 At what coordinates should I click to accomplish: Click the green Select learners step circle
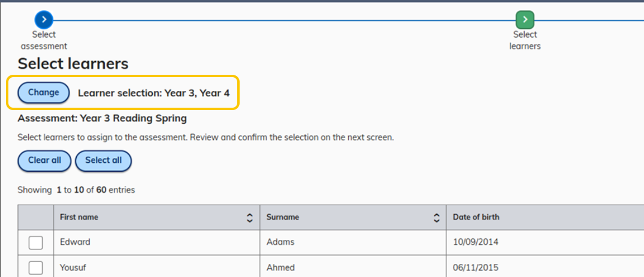525,20
